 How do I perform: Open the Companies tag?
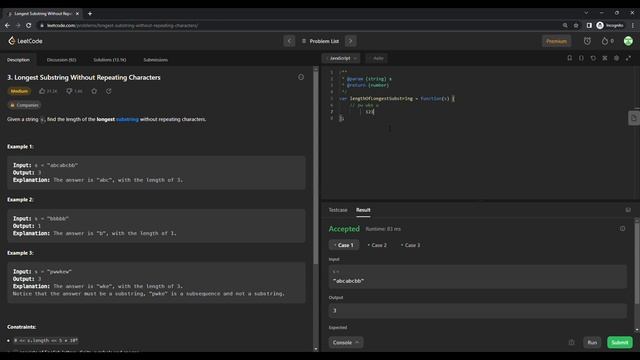pyautogui.click(x=24, y=105)
